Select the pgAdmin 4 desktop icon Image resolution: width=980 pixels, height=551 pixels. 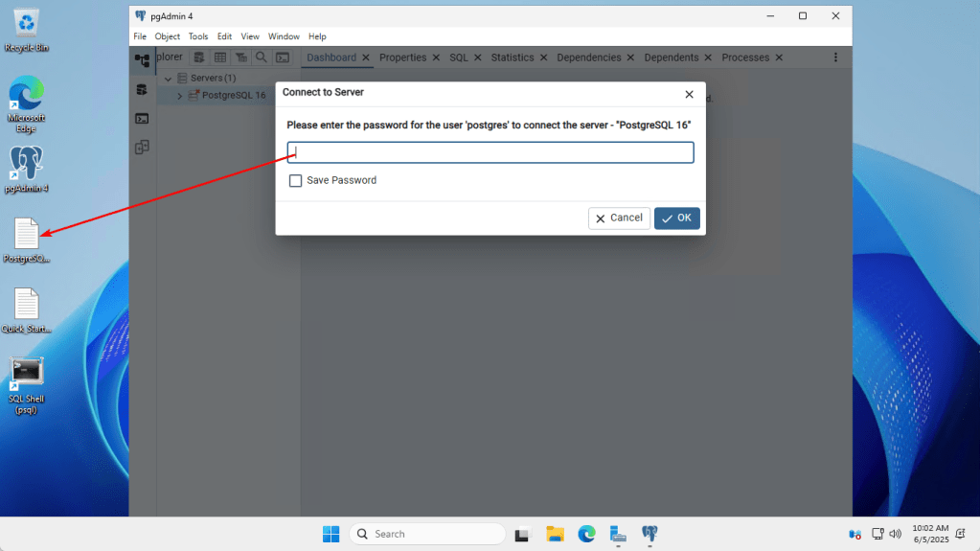26,164
